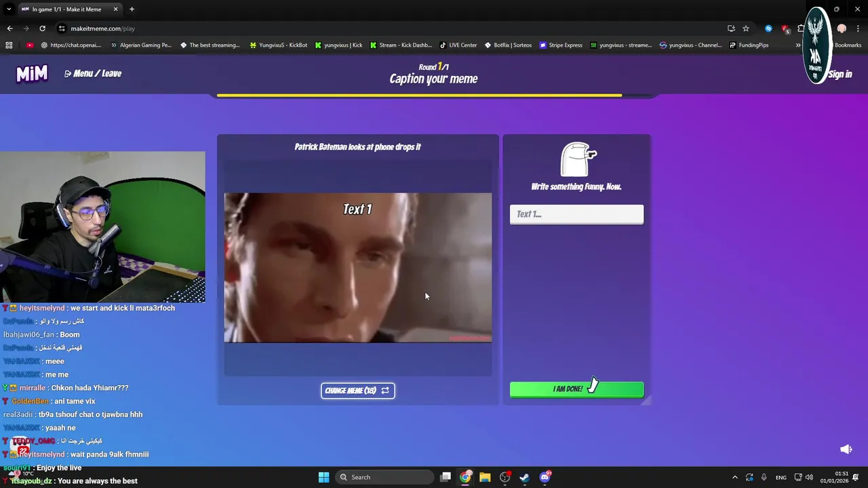Expand hidden bookmarks chevron
Viewport: 868px width, 488px height.
pyautogui.click(x=797, y=45)
